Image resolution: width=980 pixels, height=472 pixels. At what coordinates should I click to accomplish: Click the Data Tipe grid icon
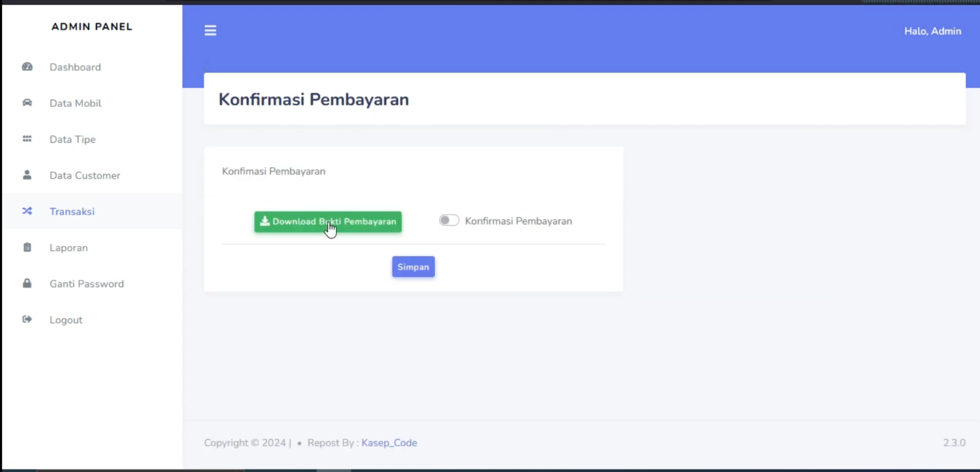coord(27,139)
